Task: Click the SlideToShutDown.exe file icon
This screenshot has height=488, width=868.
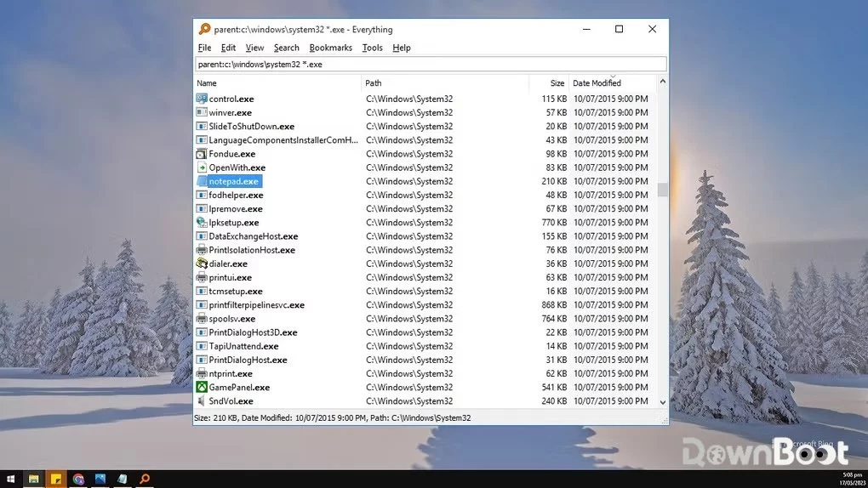Action: point(202,126)
